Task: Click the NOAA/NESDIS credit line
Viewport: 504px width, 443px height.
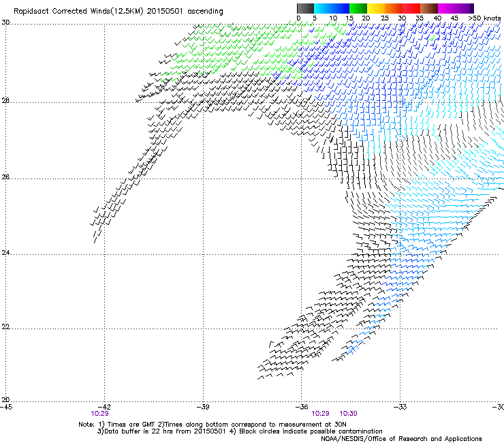Action: (401, 439)
